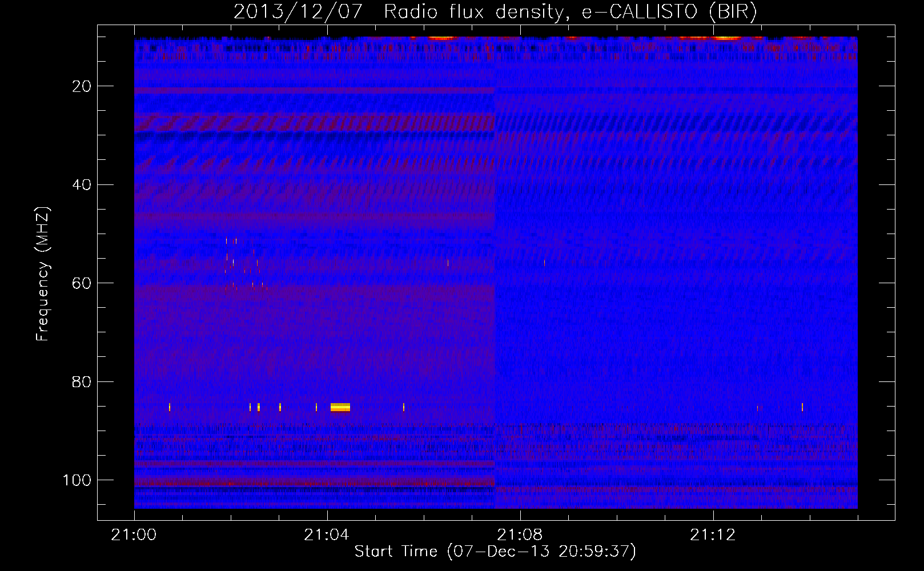
Task: Click the 21:08 time tick label
Action: coord(520,535)
